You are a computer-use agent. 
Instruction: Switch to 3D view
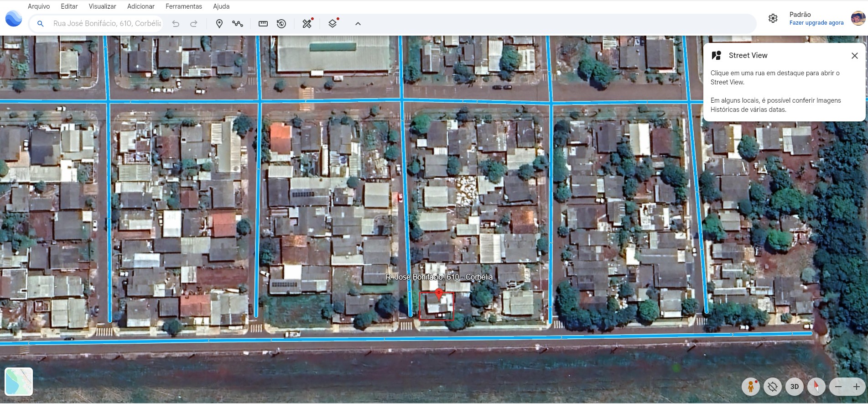pyautogui.click(x=795, y=387)
